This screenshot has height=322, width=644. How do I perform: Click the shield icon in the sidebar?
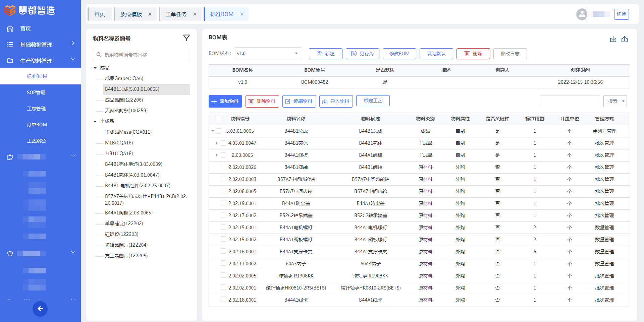pyautogui.click(x=10, y=254)
